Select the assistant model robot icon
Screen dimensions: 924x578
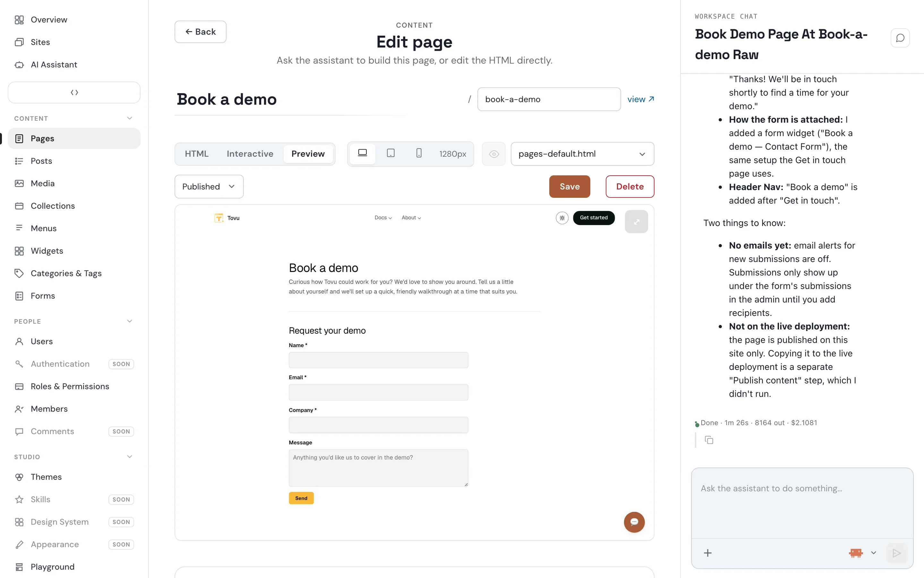[x=856, y=553]
